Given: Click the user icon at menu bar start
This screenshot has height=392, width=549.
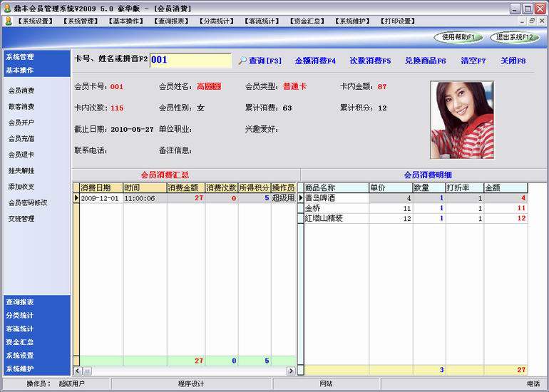Looking at the screenshot, I should point(9,21).
